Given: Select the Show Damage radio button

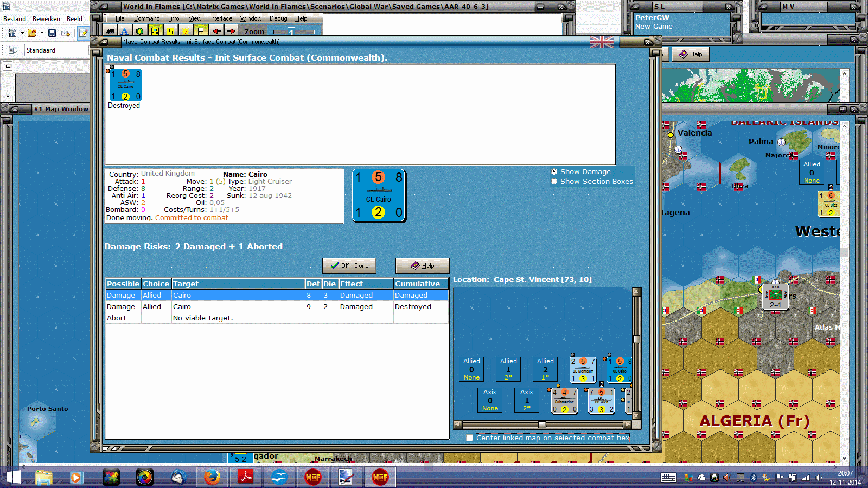Looking at the screenshot, I should pyautogui.click(x=554, y=172).
